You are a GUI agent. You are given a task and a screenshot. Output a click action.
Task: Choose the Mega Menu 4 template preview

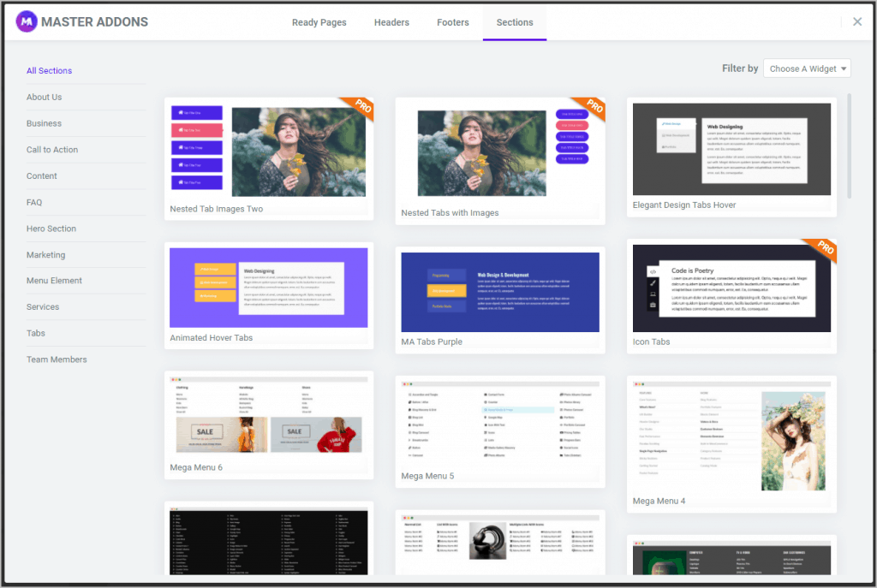pyautogui.click(x=731, y=438)
